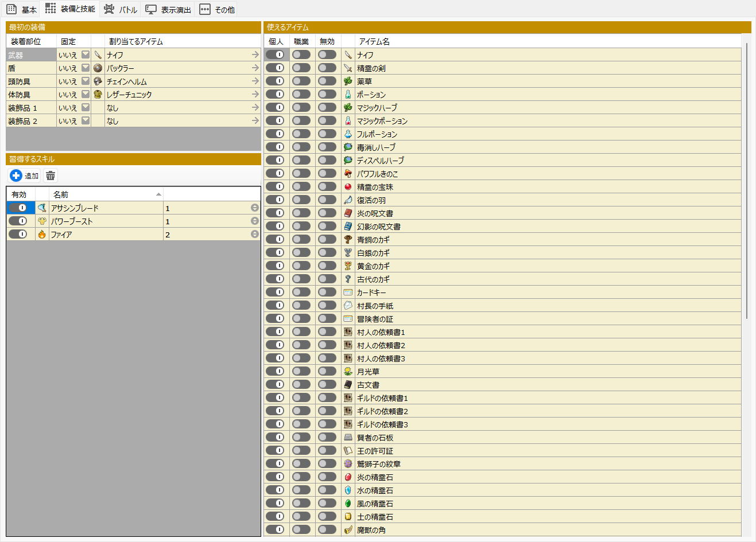Click the アサシンブレード skill icon

tap(42, 208)
